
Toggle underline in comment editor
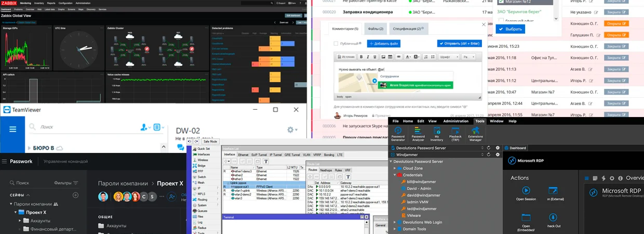point(374,57)
